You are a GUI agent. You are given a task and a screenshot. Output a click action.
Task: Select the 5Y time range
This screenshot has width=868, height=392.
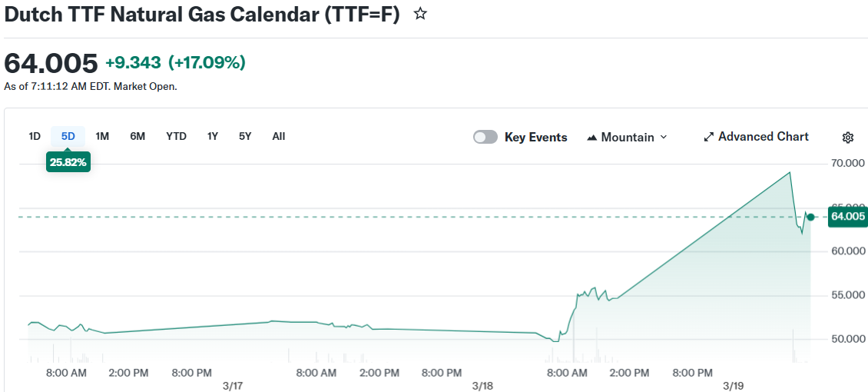click(245, 137)
